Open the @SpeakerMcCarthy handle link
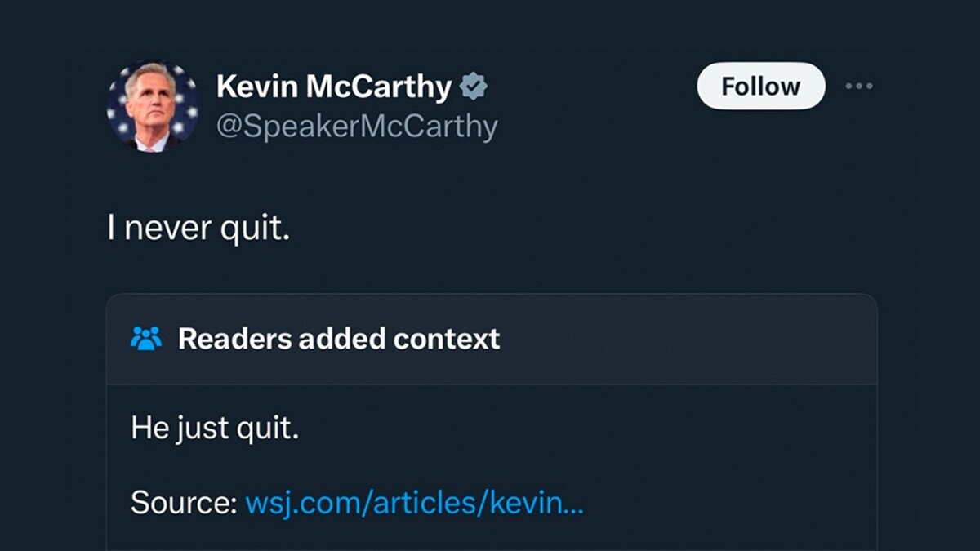The image size is (980, 551). 356,127
